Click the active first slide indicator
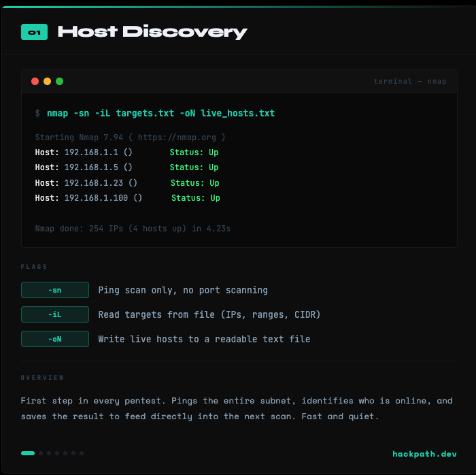The height and width of the screenshot is (475, 476). (x=28, y=453)
